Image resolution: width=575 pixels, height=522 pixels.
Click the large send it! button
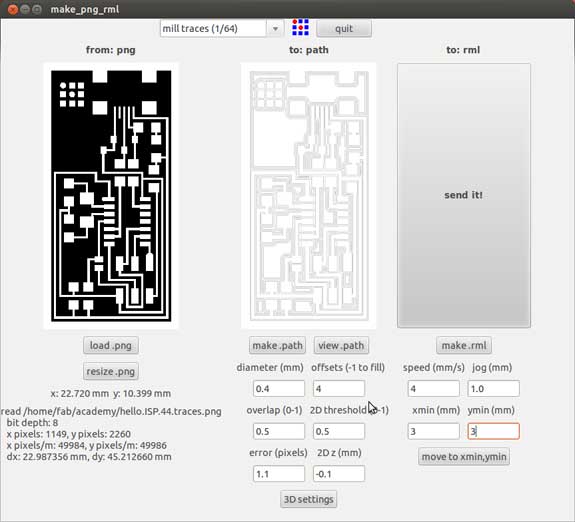pyautogui.click(x=464, y=195)
